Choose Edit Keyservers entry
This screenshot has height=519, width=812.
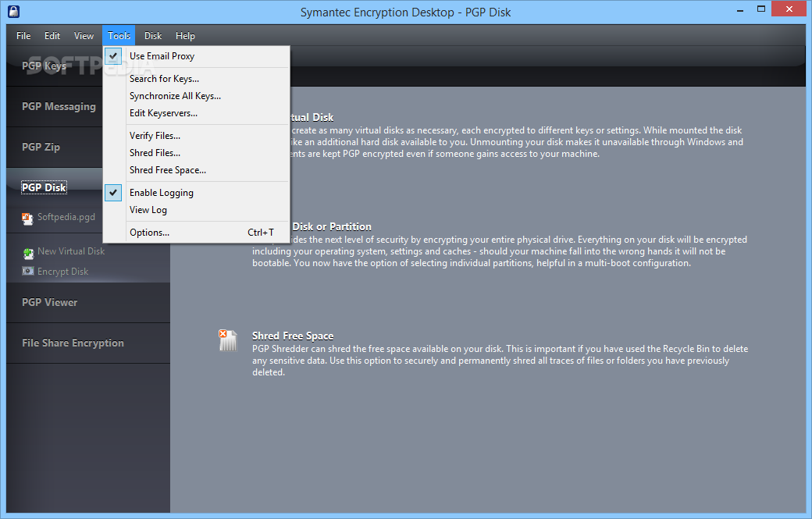coord(196,113)
